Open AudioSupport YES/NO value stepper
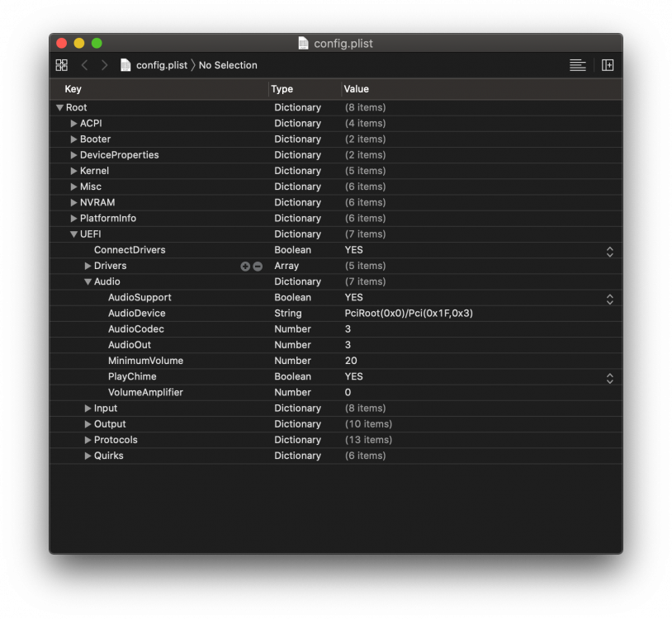 point(609,299)
